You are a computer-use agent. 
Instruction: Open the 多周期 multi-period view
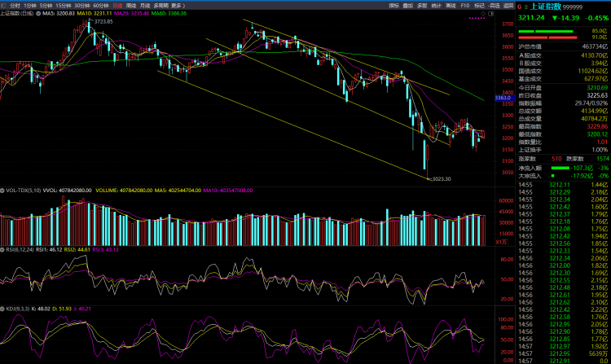coord(160,6)
